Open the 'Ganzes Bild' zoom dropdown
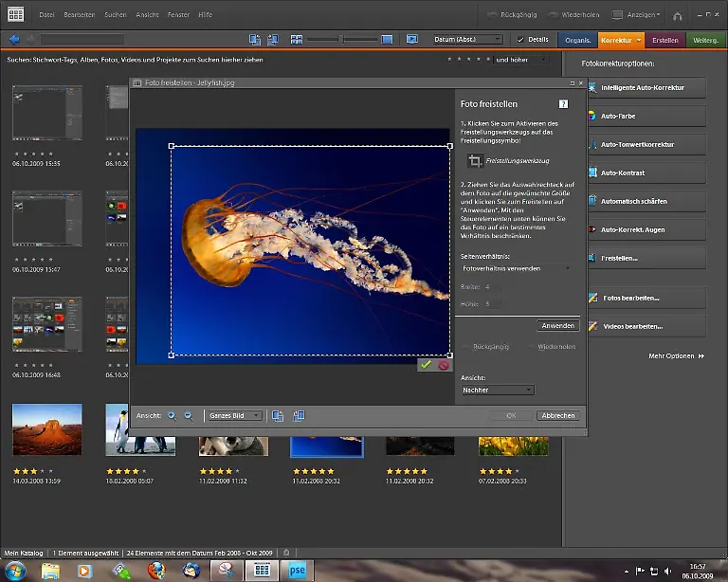Screen dimensions: 728x582 click(x=234, y=415)
